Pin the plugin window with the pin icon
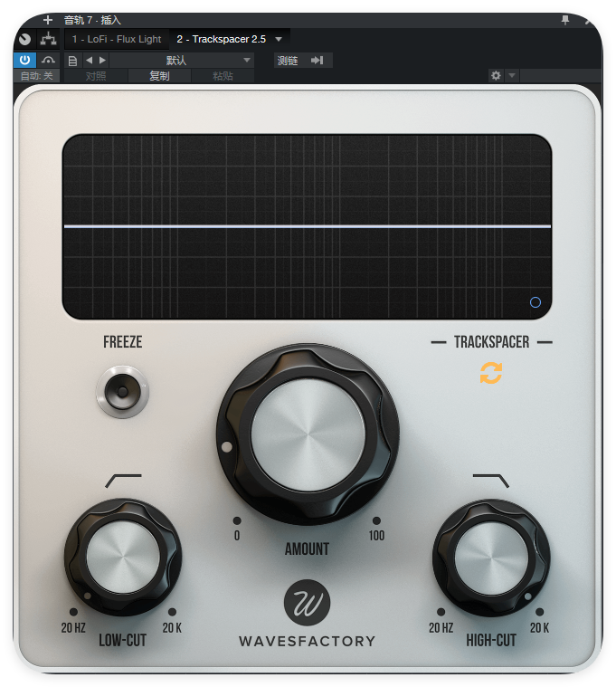616x687 pixels. point(565,20)
